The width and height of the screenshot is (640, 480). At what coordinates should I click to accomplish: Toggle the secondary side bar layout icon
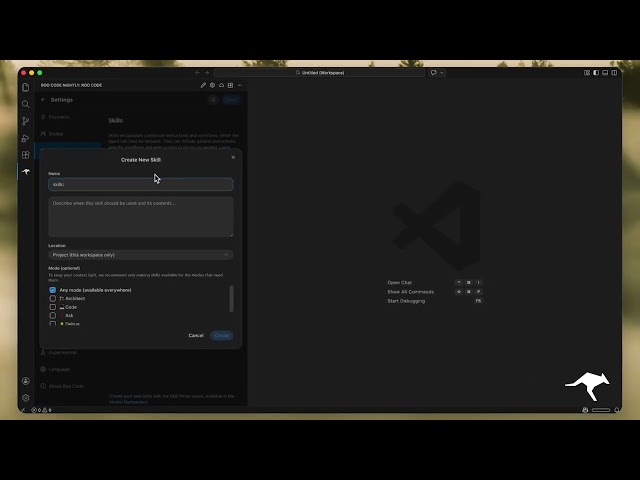(614, 73)
